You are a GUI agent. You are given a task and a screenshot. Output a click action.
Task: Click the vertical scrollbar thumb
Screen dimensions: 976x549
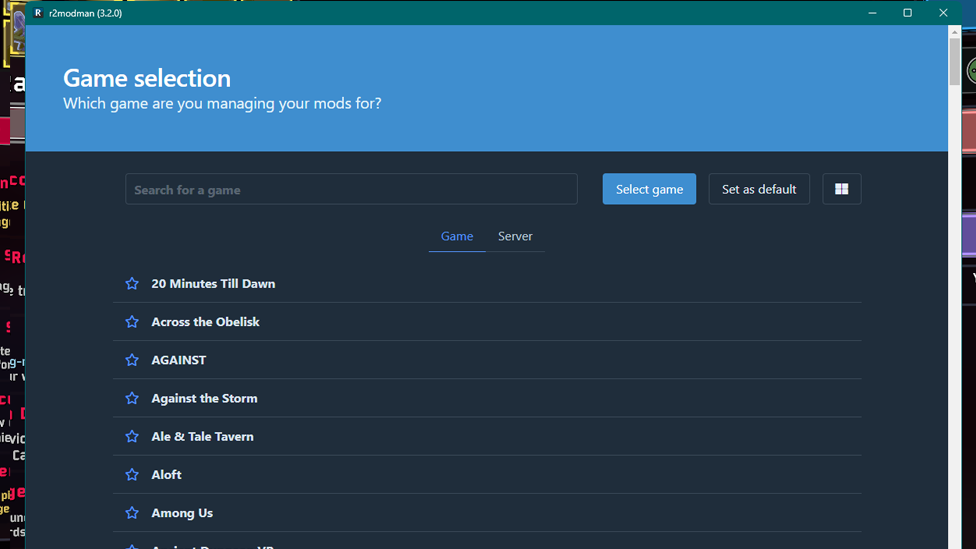954,62
